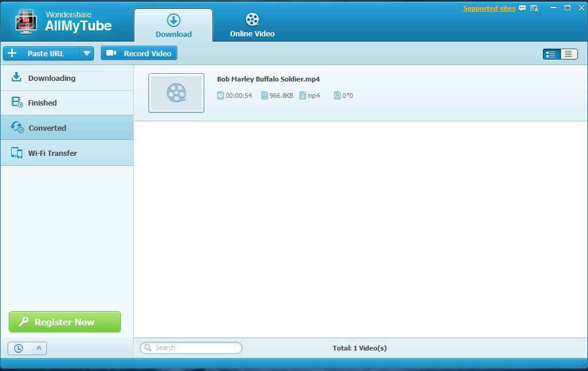Switch to compact list view

[569, 54]
